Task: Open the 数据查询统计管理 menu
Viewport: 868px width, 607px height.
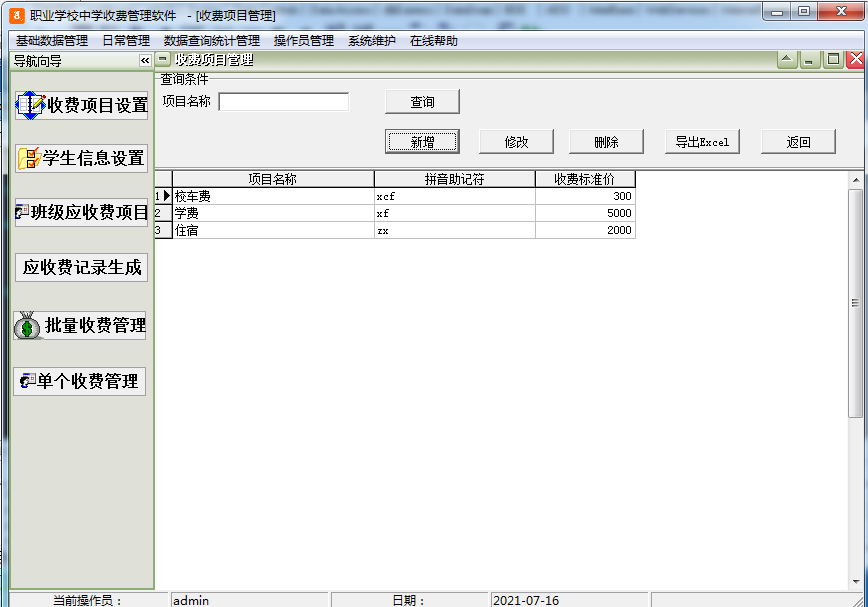Action: tap(212, 41)
